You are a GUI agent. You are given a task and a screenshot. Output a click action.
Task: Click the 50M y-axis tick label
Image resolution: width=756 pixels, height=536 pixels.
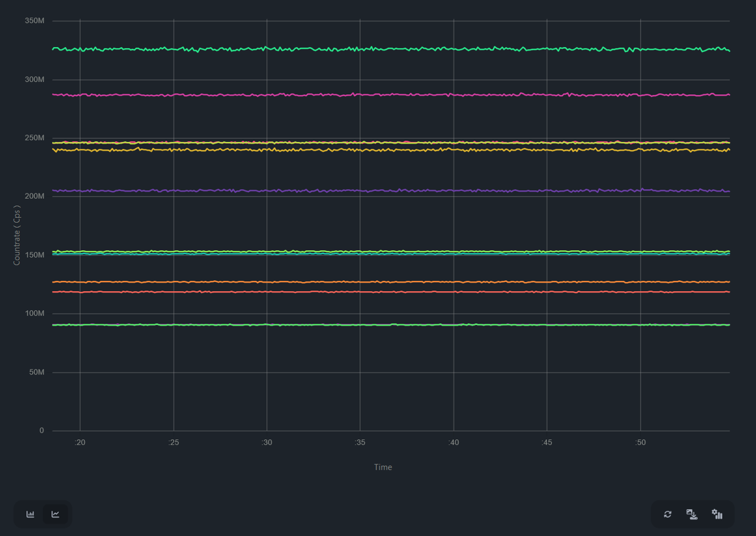point(37,372)
